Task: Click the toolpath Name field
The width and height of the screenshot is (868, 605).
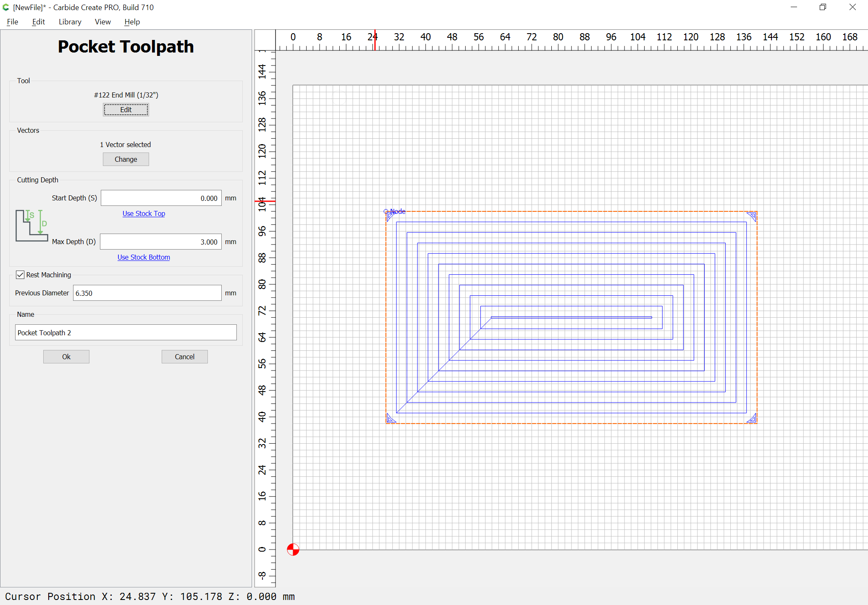Action: 126,332
